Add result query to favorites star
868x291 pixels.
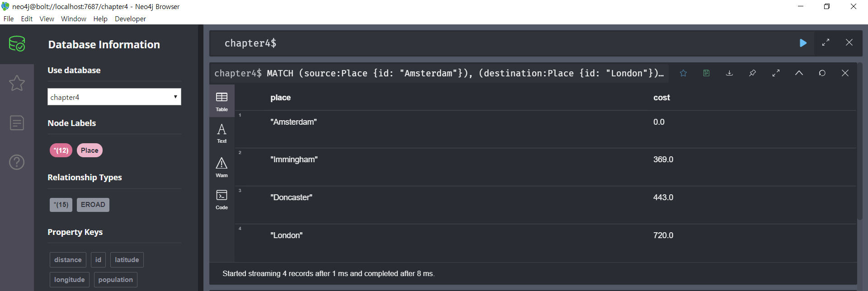point(683,73)
